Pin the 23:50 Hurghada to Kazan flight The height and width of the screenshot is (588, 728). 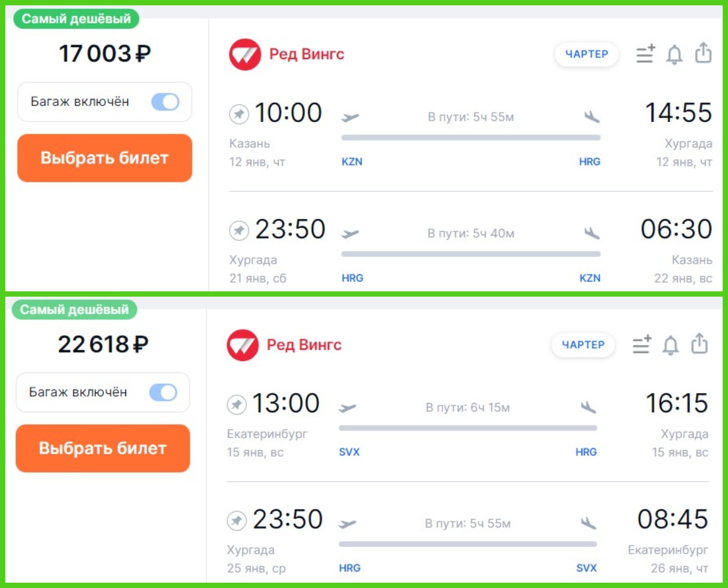(x=239, y=230)
